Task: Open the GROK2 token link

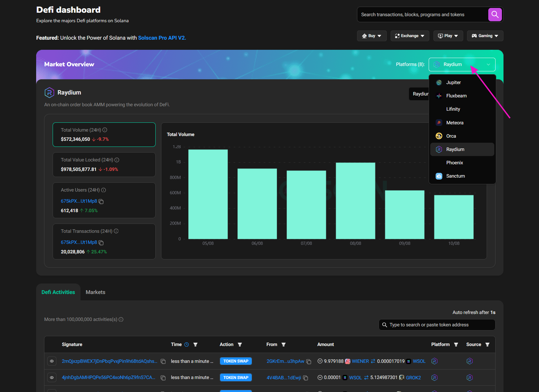Action: pos(413,378)
